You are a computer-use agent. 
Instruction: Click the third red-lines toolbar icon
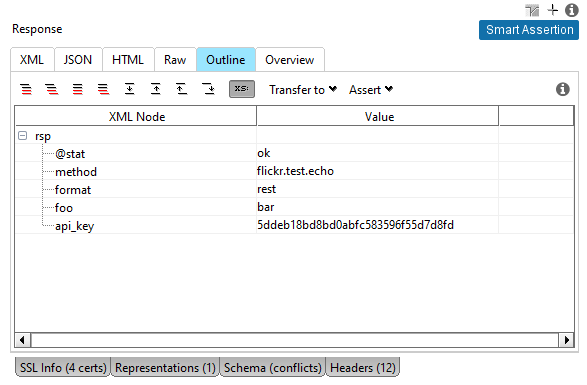(77, 89)
